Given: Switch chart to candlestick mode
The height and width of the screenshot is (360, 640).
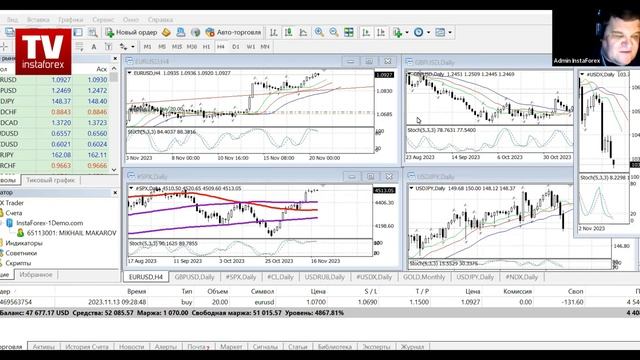Looking at the screenshot, I should (289, 32).
